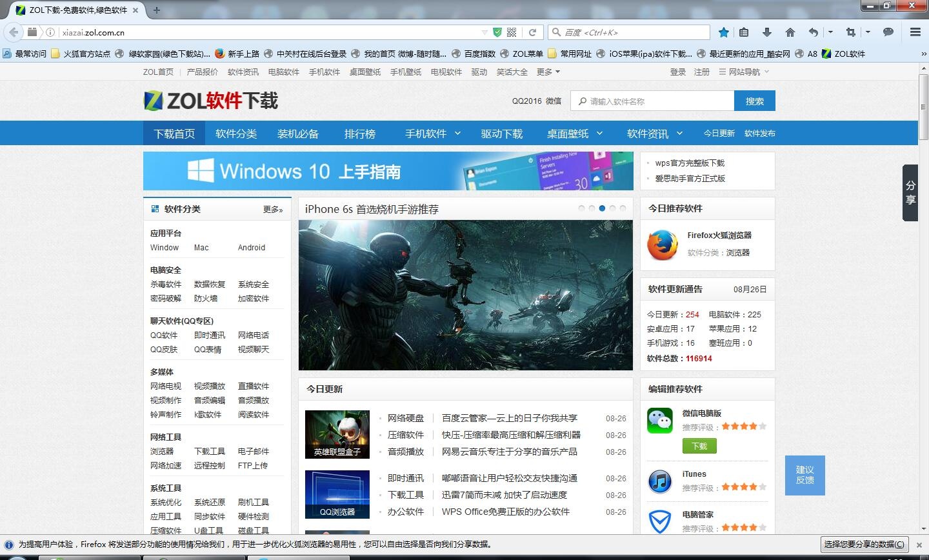This screenshot has width=929, height=560.
Task: Open the 杀毒软件 category link
Action: click(x=166, y=284)
